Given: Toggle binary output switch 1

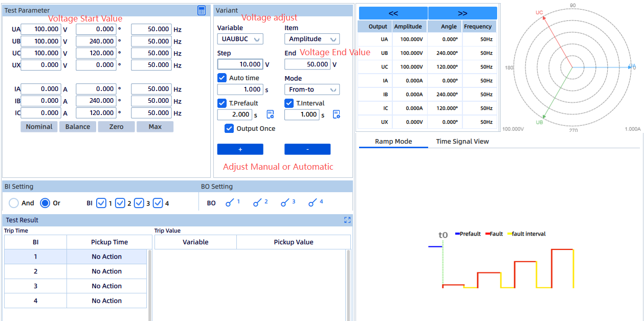Looking at the screenshot, I should tap(231, 203).
